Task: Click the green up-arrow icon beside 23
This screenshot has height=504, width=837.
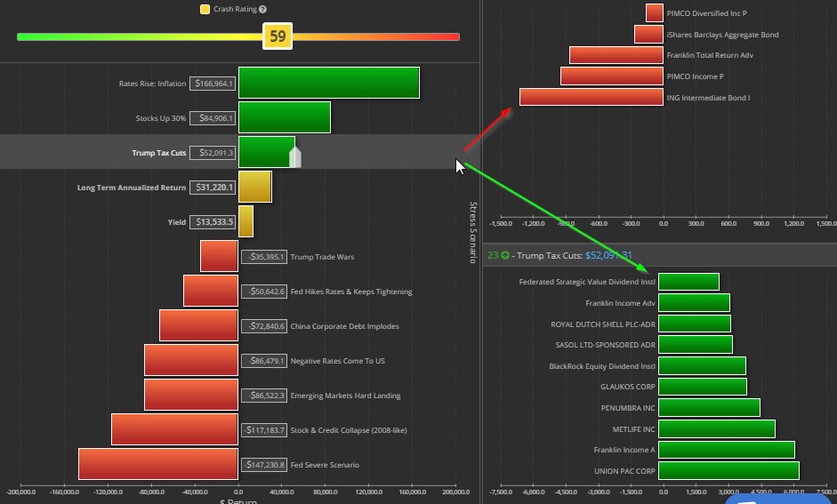Action: pos(505,256)
